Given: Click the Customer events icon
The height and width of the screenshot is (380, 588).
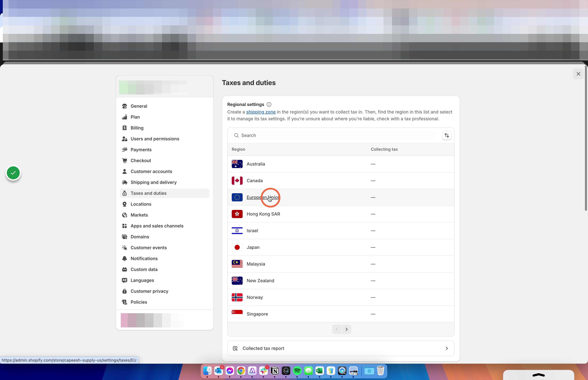Looking at the screenshot, I should 125,247.
